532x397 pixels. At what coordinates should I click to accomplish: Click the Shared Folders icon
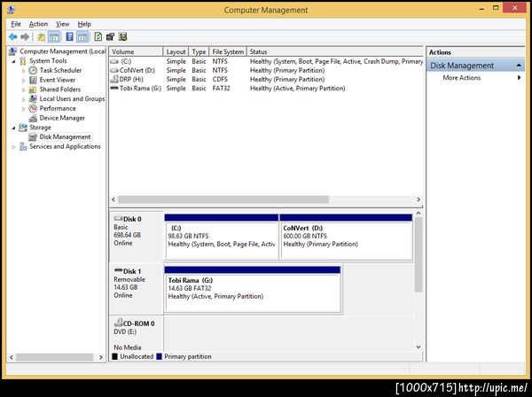coord(33,90)
